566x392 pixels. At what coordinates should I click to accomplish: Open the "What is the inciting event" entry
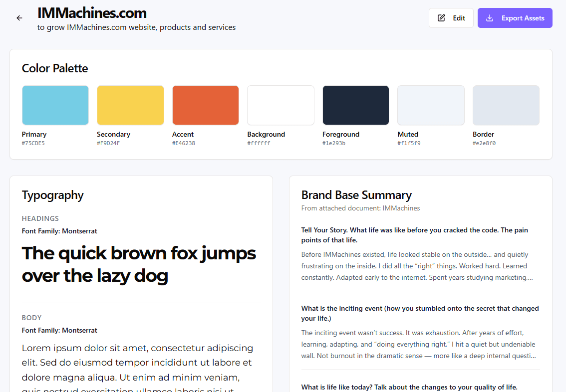tap(420, 313)
